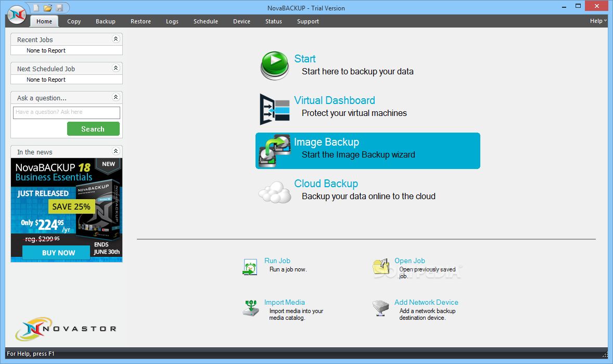Switch to the Backup tab
The width and height of the screenshot is (613, 364).
point(106,21)
